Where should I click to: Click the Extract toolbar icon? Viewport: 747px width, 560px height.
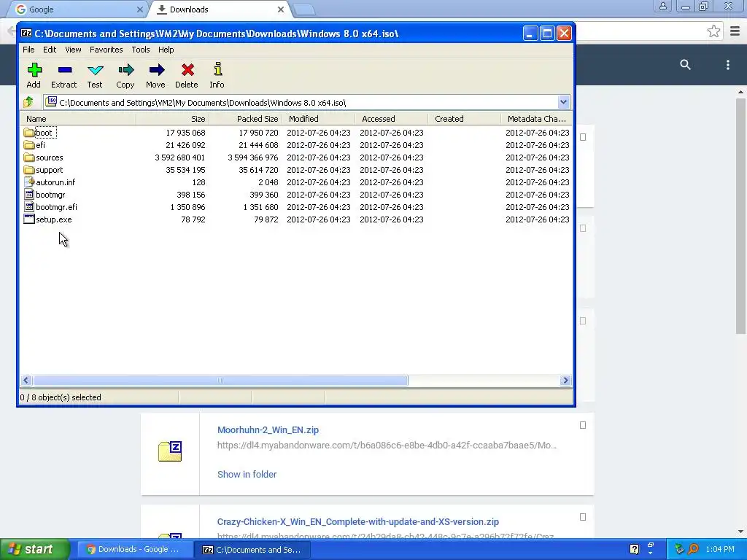tap(65, 71)
